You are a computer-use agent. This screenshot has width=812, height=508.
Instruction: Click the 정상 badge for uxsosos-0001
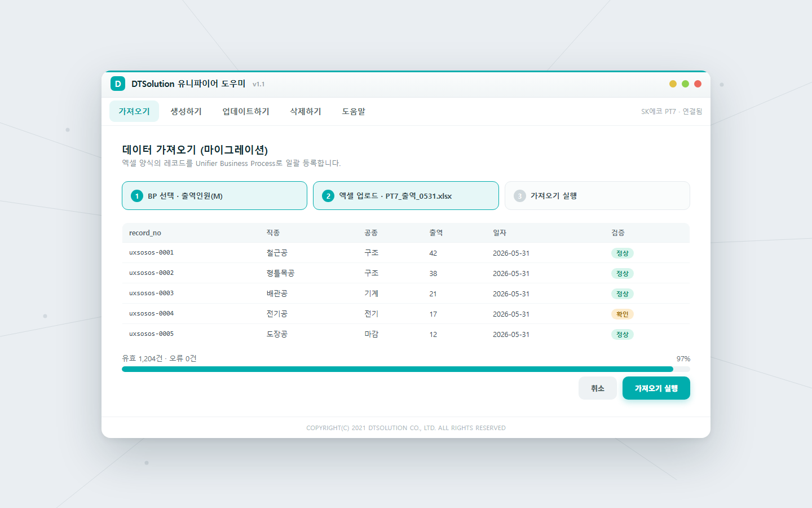tap(623, 253)
